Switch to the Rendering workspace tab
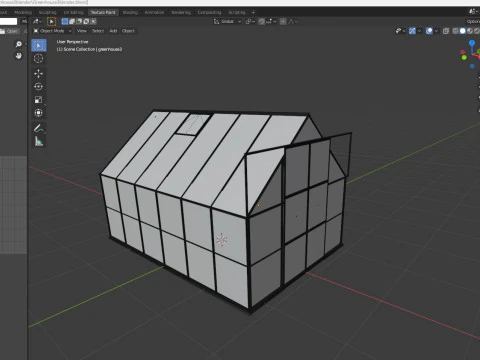 181,12
